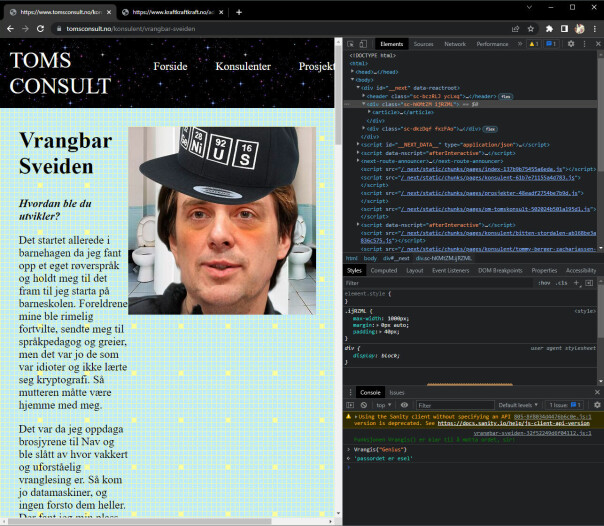Open the Default levels dropdown
Screen dimensions: 604x526
518,405
